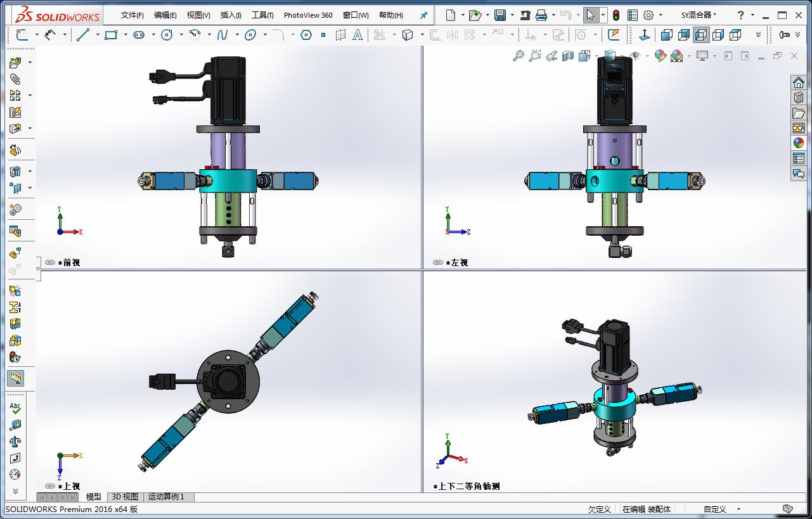Open the Appearances color wheel task pane tab
The image size is (812, 519).
(x=798, y=143)
